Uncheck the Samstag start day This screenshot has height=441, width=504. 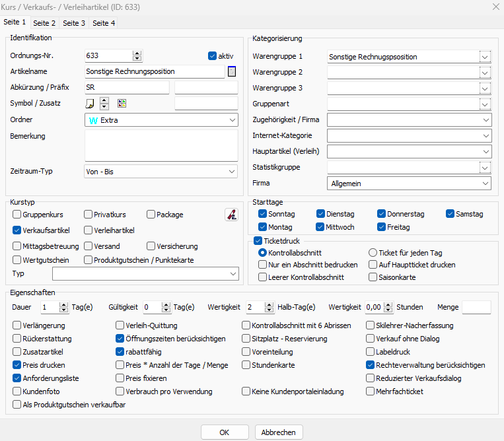click(x=450, y=214)
